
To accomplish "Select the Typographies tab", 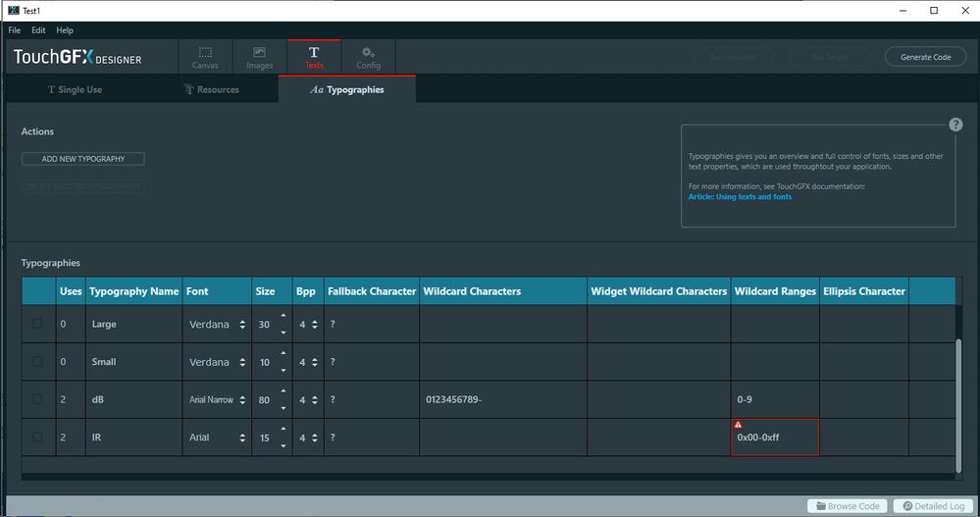I will click(x=347, y=89).
